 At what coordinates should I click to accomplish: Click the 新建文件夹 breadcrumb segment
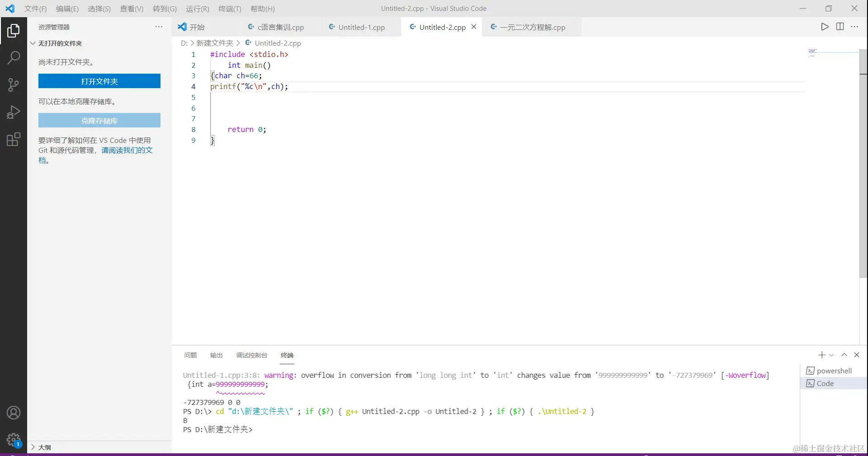tap(215, 43)
